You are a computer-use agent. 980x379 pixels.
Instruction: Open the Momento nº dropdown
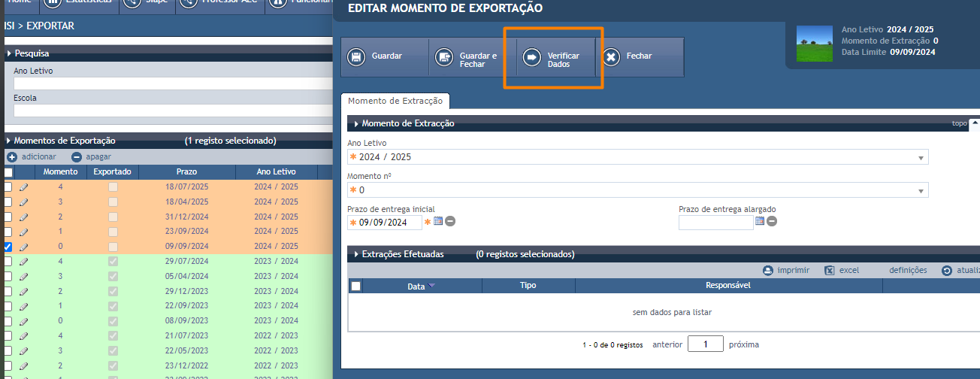(x=638, y=190)
